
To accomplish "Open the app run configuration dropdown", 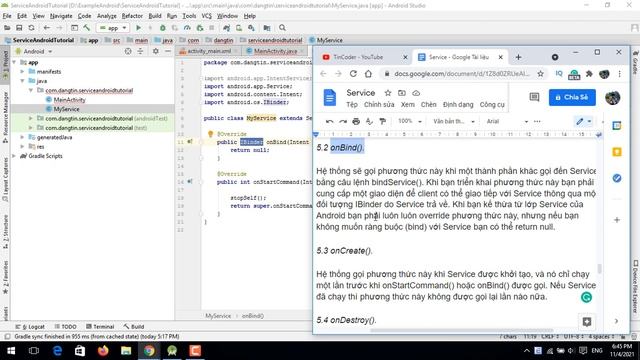I will pyautogui.click(x=113, y=28).
